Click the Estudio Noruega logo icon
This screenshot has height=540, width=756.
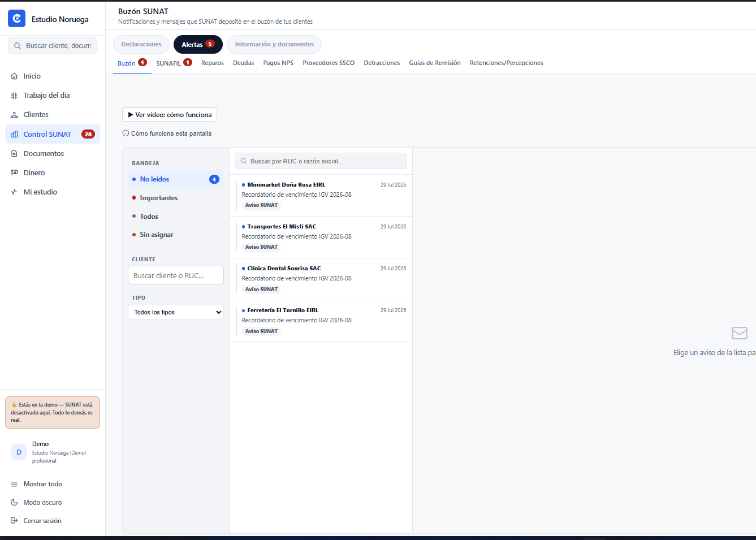(16, 19)
